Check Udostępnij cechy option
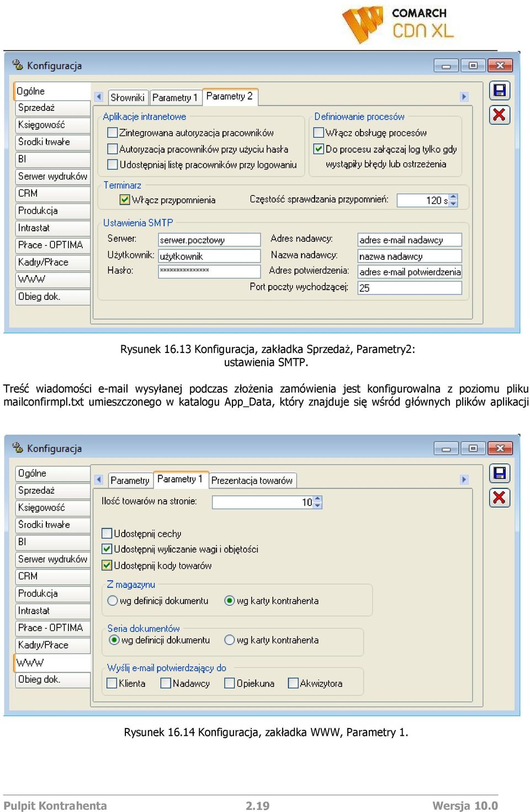The image size is (530, 812). 107,533
